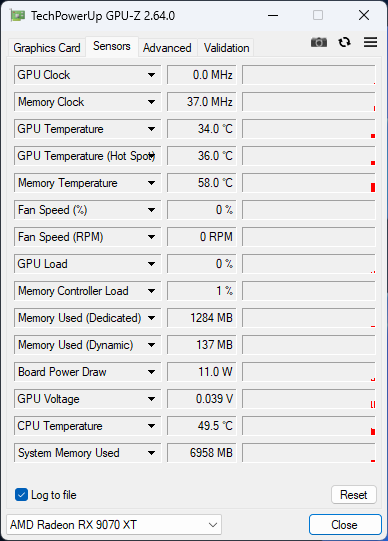388x541 pixels.
Task: Take a screenshot with the camera icon
Action: [x=319, y=42]
